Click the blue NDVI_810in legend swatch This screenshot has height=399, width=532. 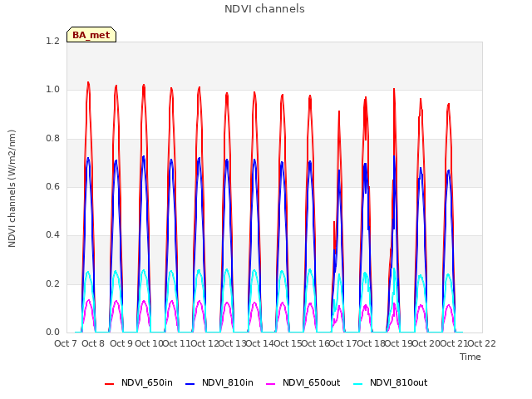tap(190, 383)
